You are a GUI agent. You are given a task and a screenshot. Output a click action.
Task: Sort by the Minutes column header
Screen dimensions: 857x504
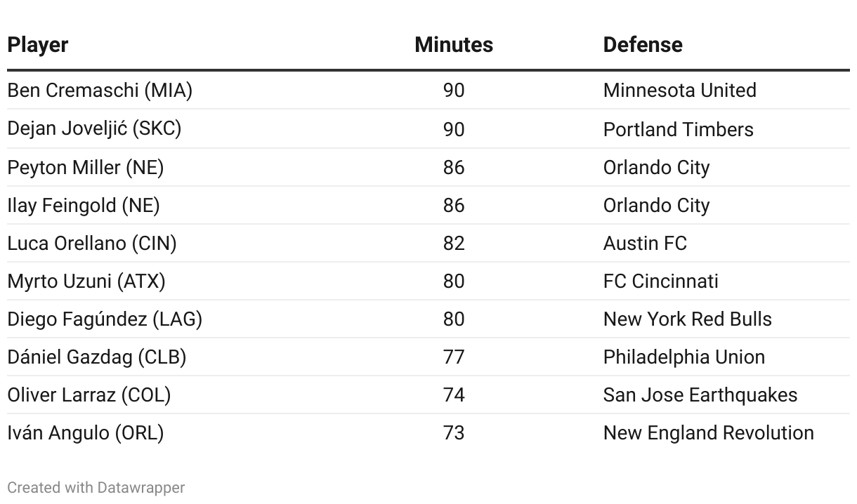453,45
